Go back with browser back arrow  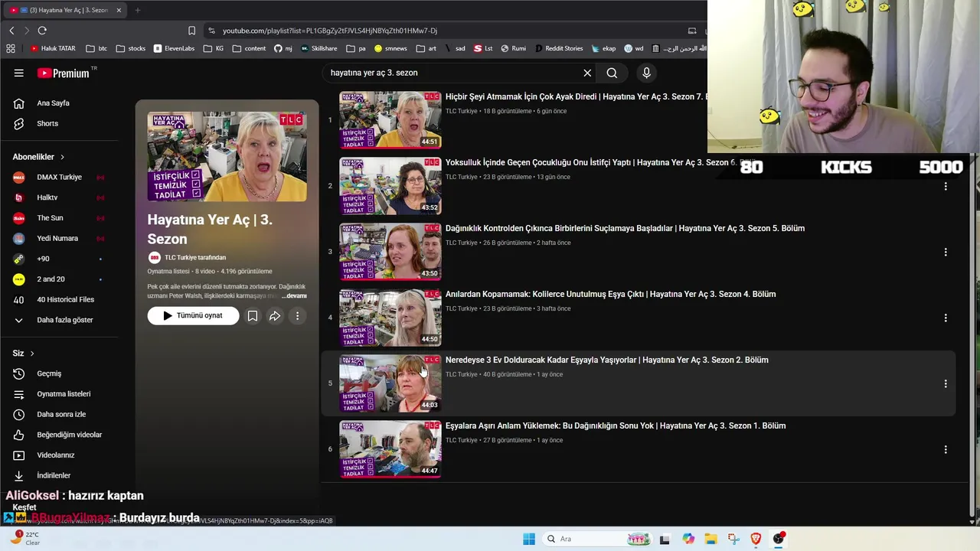(x=11, y=31)
